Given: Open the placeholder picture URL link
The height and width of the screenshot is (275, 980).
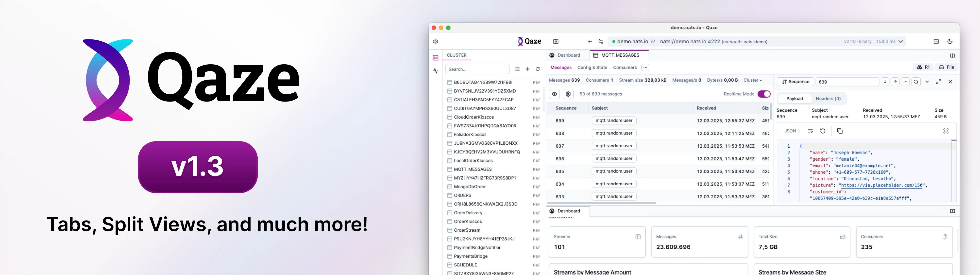Looking at the screenshot, I should (x=881, y=185).
